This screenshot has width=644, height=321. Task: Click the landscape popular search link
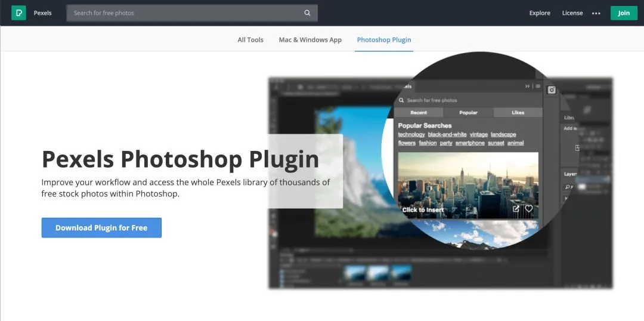(503, 134)
